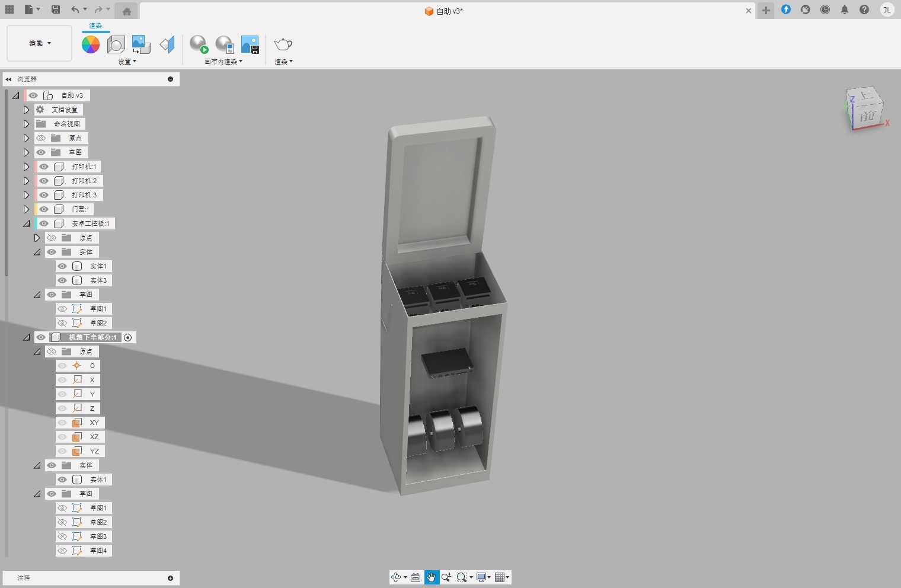Activate the 机箱下半部分:1 radio button
Image resolution: width=901 pixels, height=588 pixels.
tap(128, 337)
